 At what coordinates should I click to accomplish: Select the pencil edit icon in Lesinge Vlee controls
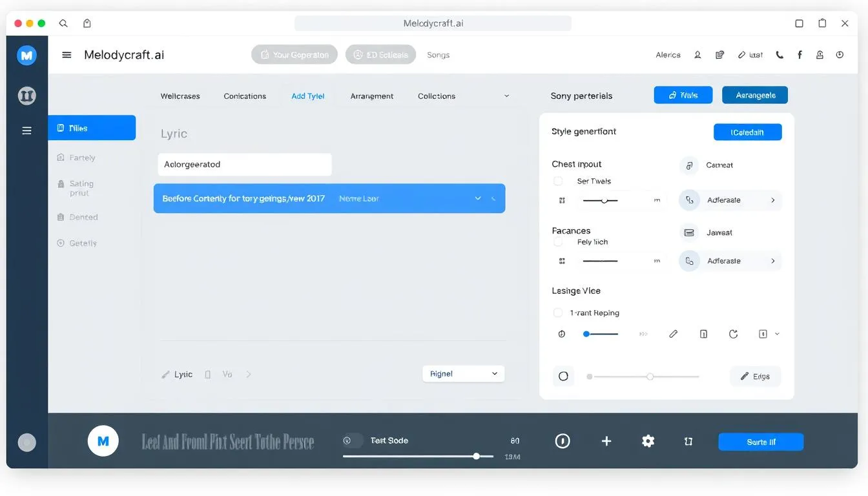[x=673, y=334]
